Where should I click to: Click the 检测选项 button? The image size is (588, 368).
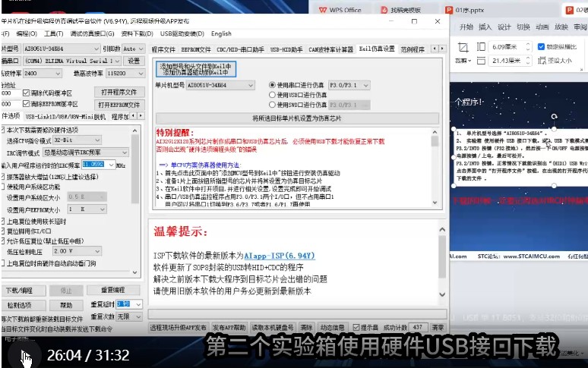(24, 305)
